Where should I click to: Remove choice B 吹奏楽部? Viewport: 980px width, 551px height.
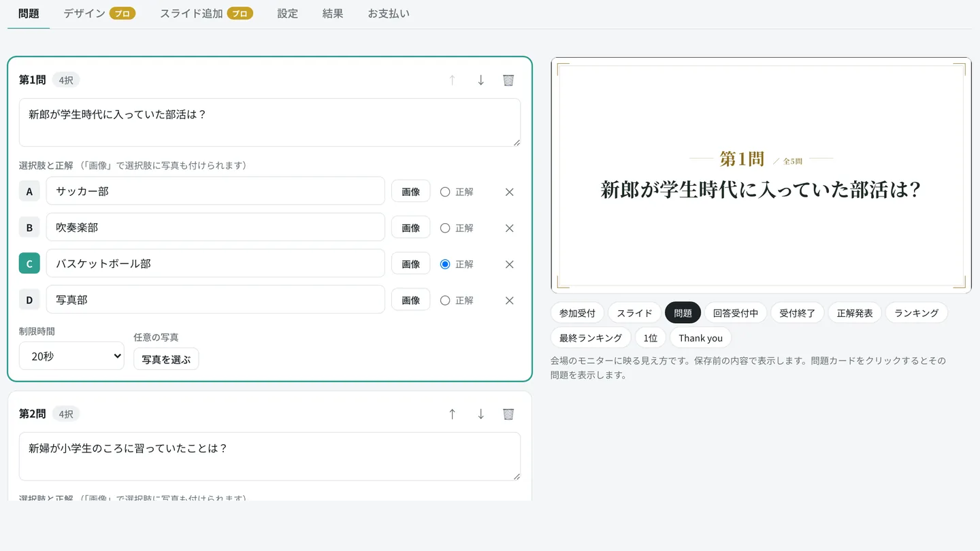509,228
